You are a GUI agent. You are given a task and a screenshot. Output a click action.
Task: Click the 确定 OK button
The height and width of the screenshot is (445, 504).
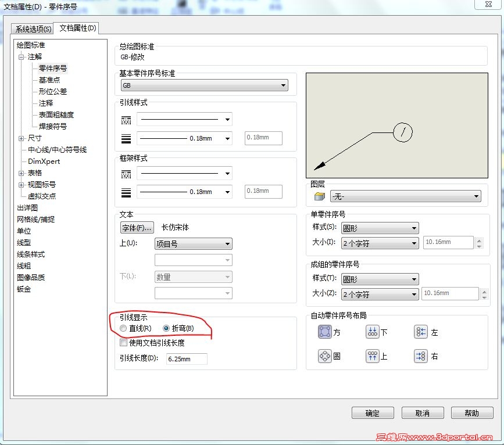click(x=373, y=413)
